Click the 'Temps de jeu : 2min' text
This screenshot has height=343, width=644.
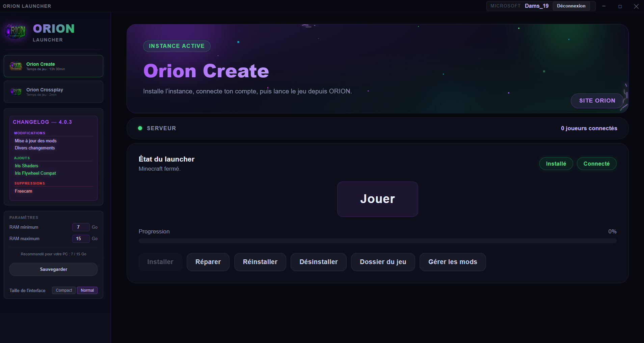pyautogui.click(x=41, y=95)
